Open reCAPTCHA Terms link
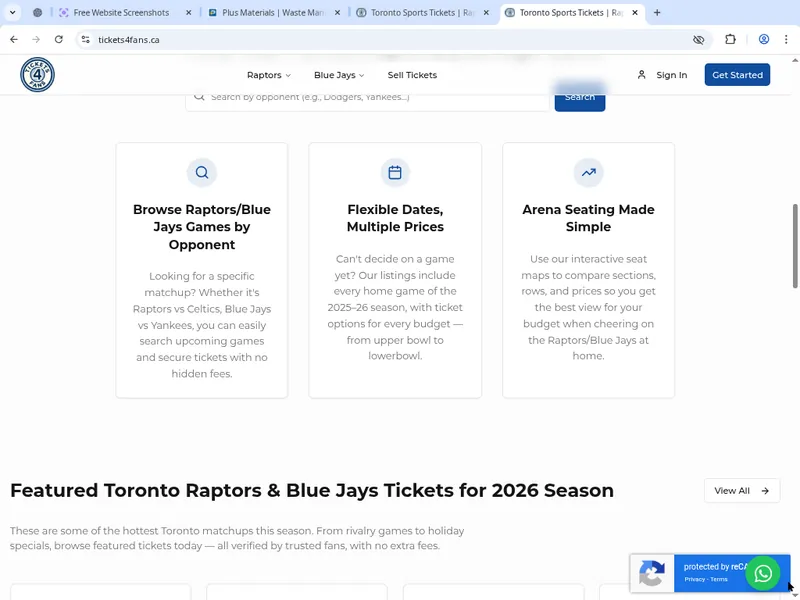The image size is (800, 600). (719, 580)
